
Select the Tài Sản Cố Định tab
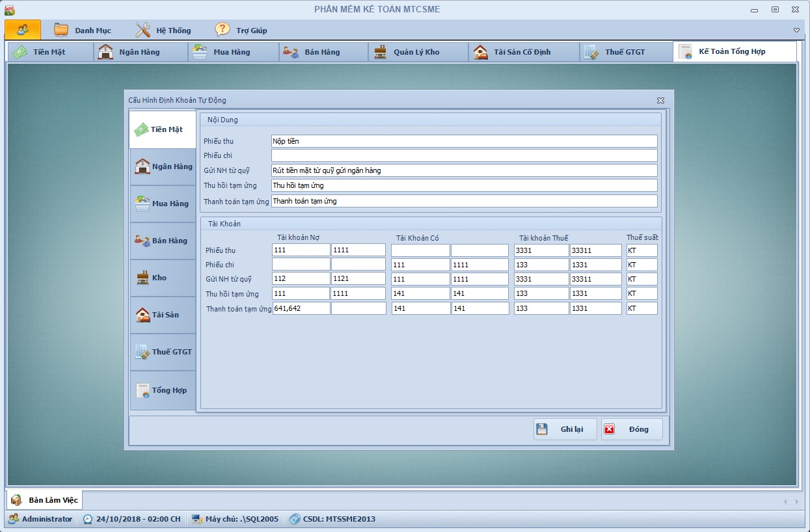513,52
